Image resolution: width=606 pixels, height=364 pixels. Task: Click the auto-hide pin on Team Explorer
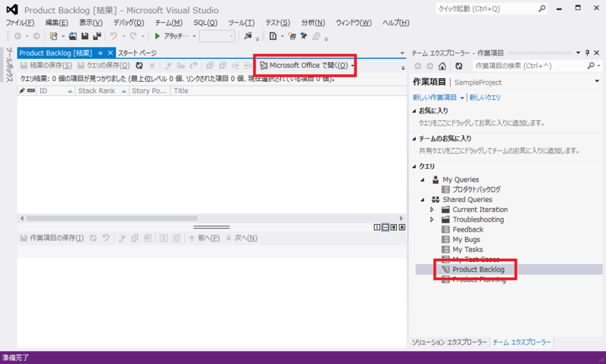pyautogui.click(x=587, y=53)
